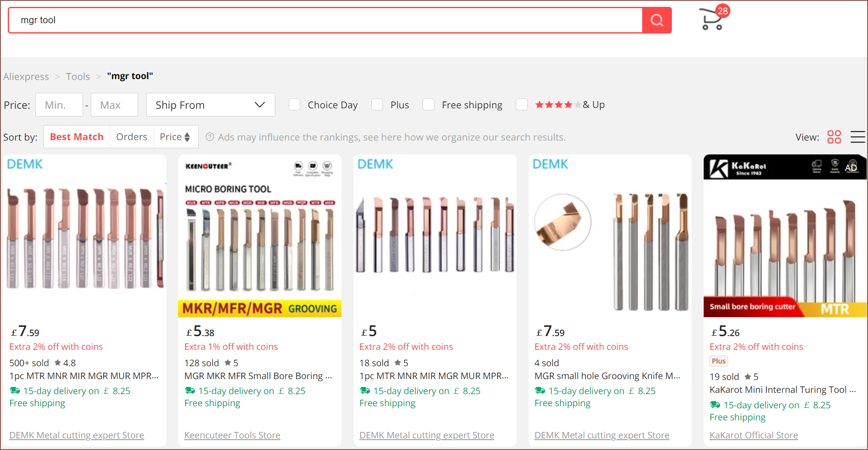Switch to list view layout

click(x=857, y=137)
